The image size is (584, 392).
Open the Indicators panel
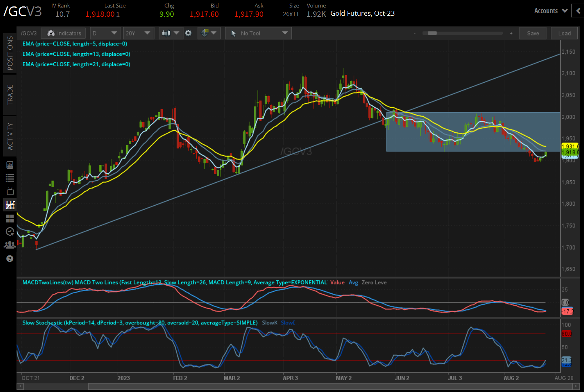pyautogui.click(x=63, y=33)
